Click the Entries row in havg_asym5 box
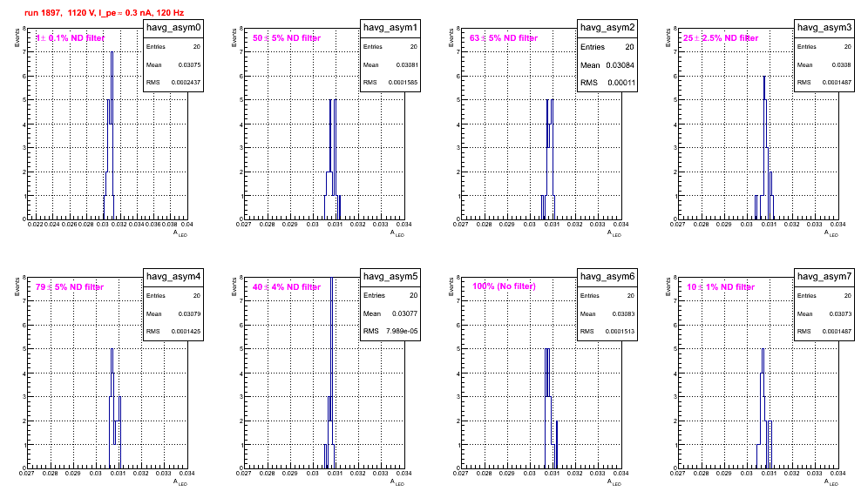This screenshot has width=868, height=498. point(390,295)
